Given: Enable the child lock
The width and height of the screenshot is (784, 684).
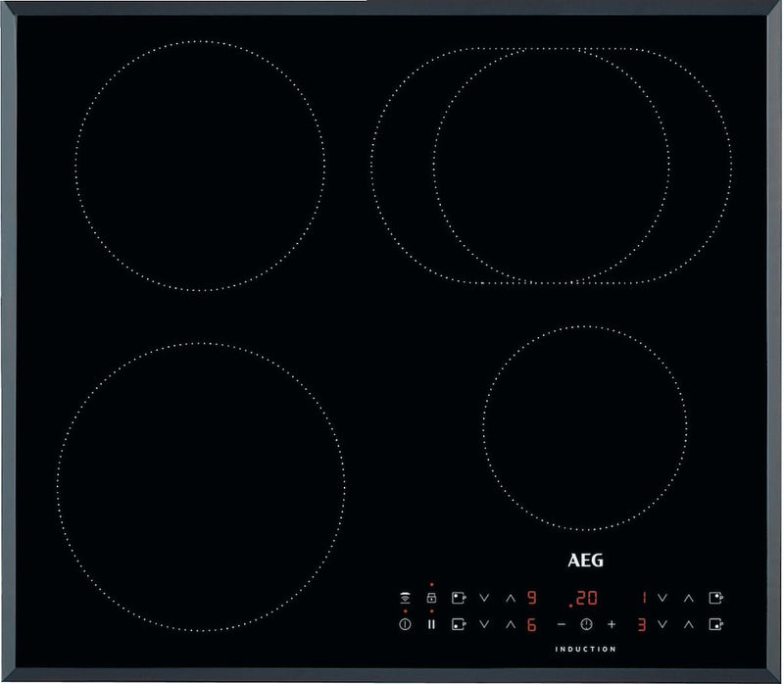Looking at the screenshot, I should coord(431,597).
